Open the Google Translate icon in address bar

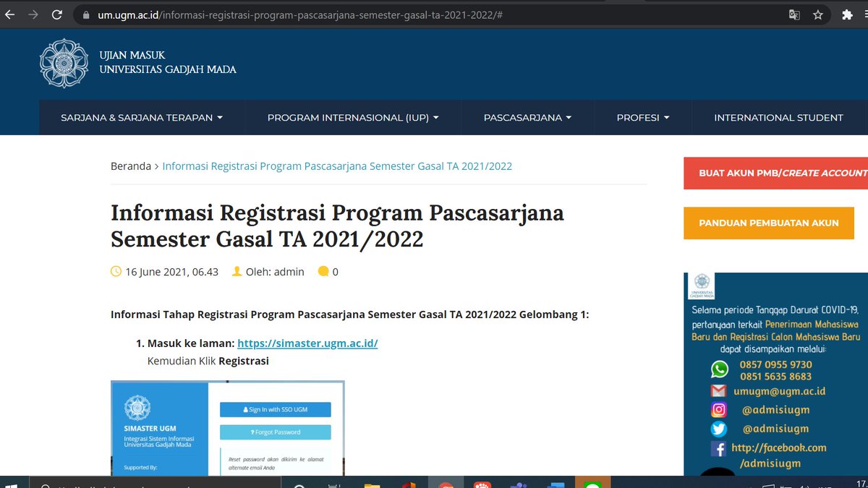pos(795,14)
